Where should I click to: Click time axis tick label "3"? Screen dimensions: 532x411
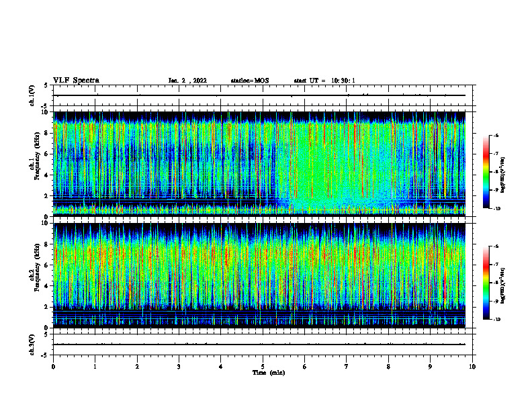tap(179, 367)
